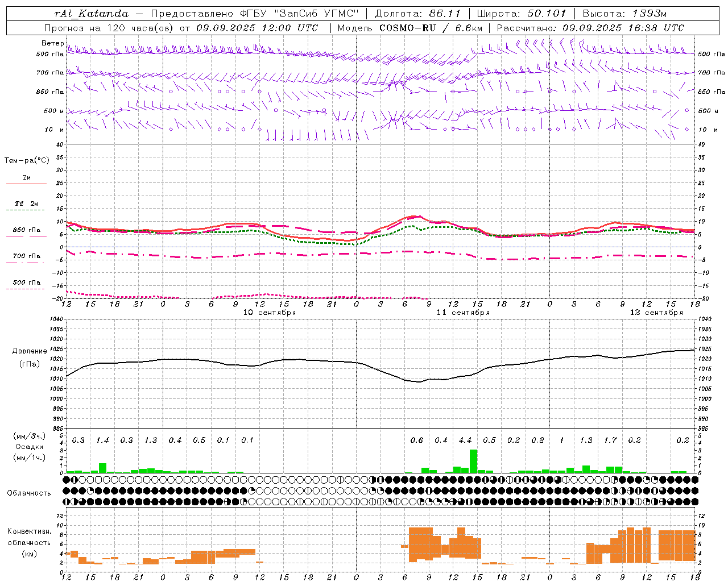The image size is (728, 582).
Task: Click the Облачность cloud cover label
Action: click(x=29, y=493)
